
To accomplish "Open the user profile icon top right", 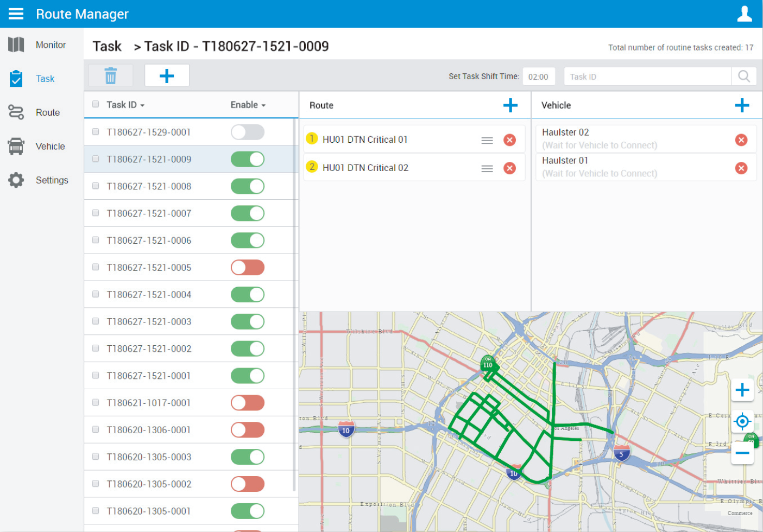I will 745,13.
